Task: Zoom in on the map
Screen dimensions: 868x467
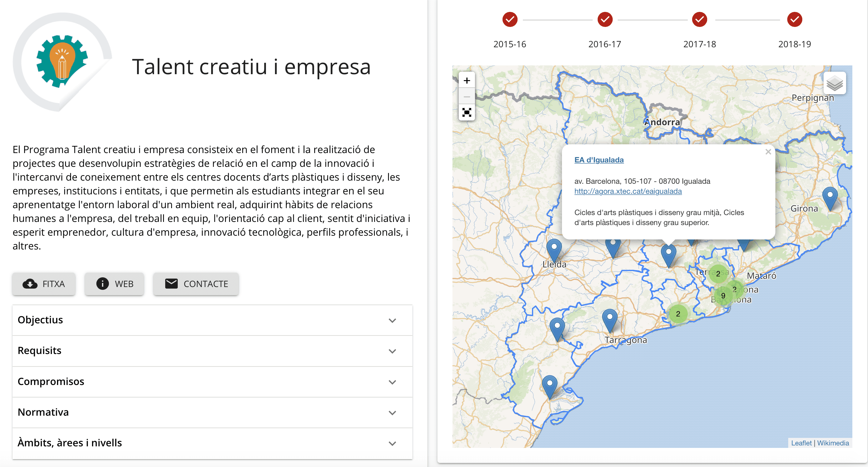Action: (467, 80)
